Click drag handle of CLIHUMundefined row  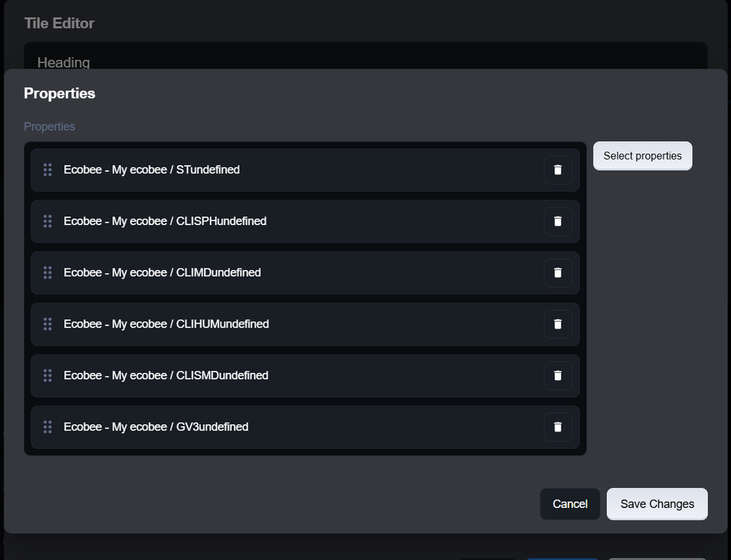coord(48,324)
